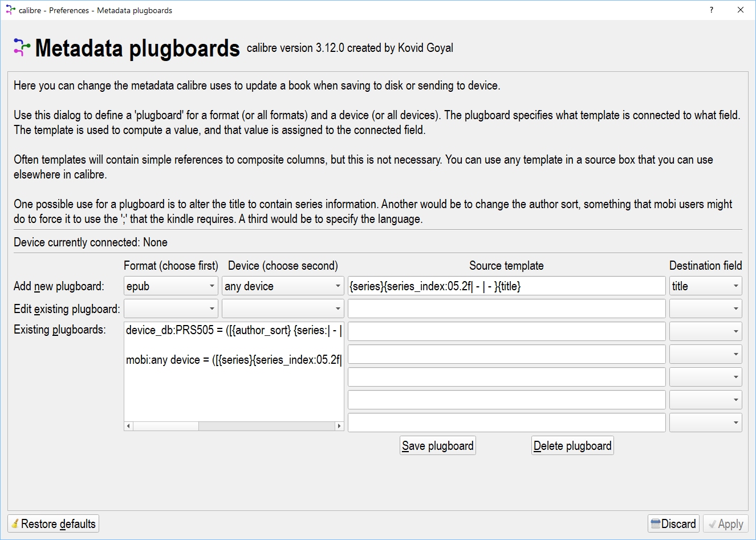Image resolution: width=756 pixels, height=540 pixels.
Task: Click the 'Device currently connected: None' text
Action: coord(91,242)
